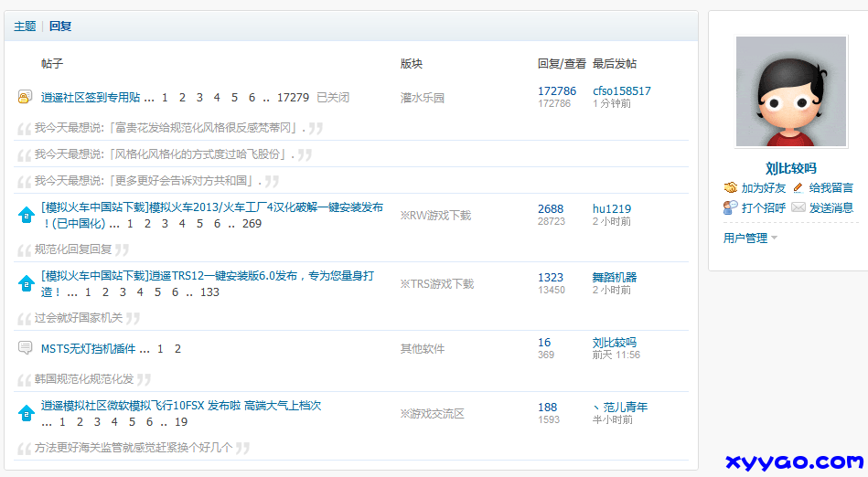Viewport: 868px width, 477px height.
Task: Jump to page 269 of 模拟火车2013 thread
Action: point(252,224)
